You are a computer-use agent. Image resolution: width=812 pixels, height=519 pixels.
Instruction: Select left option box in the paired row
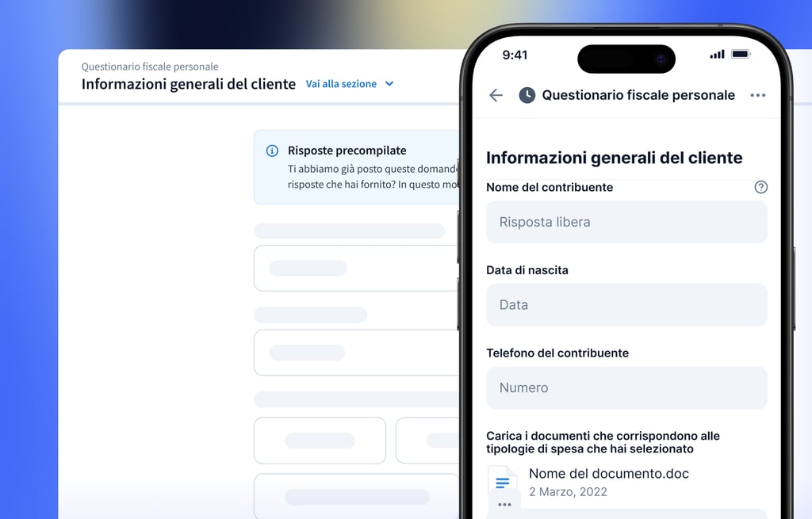click(x=320, y=441)
